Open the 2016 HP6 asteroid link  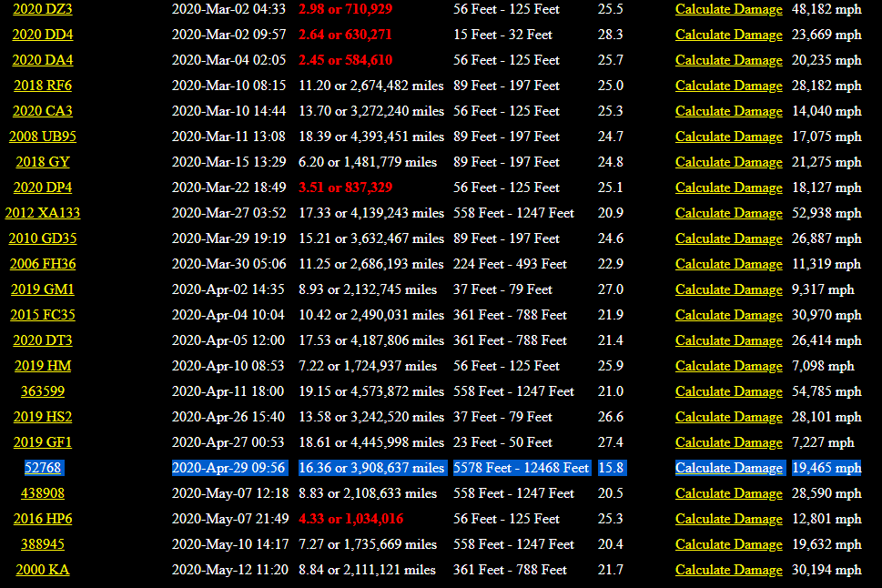(43, 519)
